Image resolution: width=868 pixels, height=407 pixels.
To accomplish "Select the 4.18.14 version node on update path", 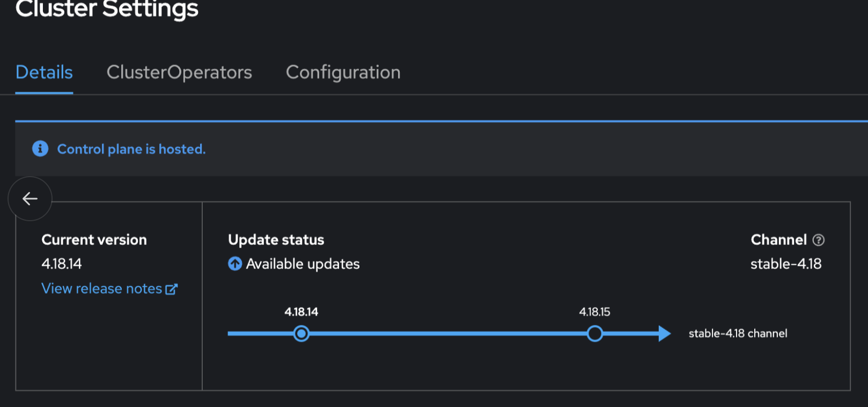I will [x=301, y=334].
